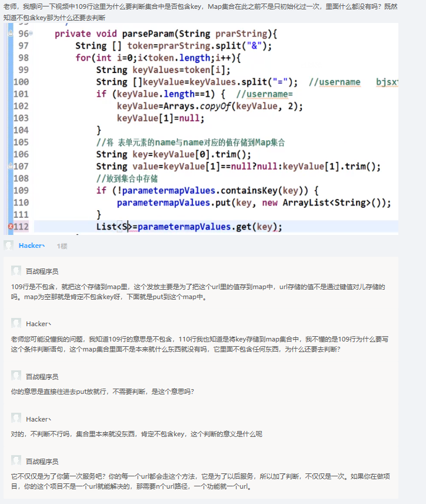Open the Hacker丶 profile link beside 1楼

tap(32, 246)
